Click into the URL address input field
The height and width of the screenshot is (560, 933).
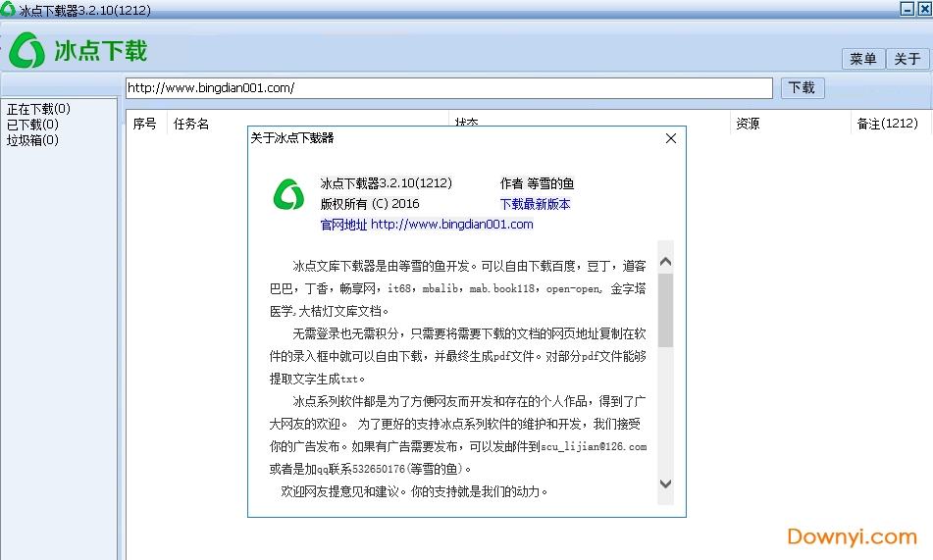[448, 88]
